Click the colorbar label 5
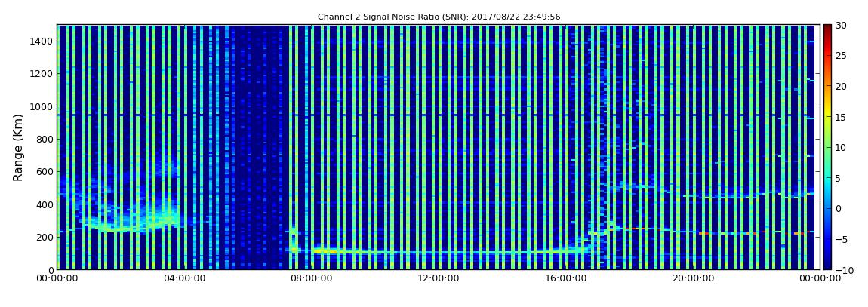The width and height of the screenshot is (868, 307). click(839, 178)
